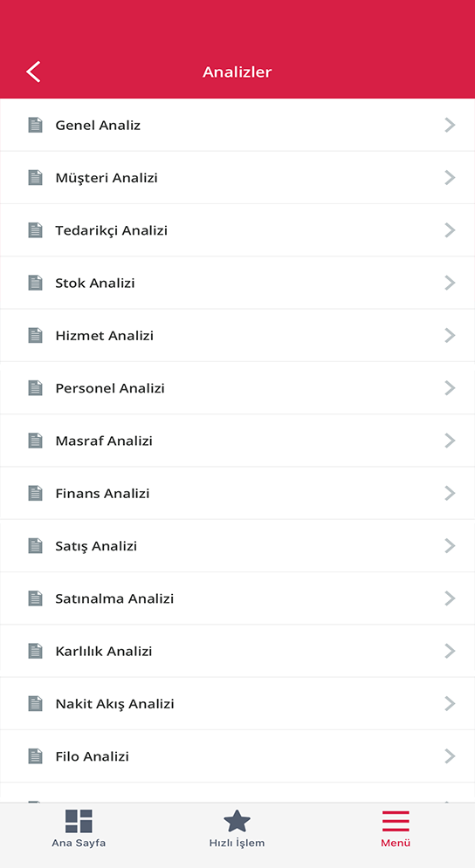The height and width of the screenshot is (868, 475).
Task: Click document icon beside Karlılık Analizi
Action: click(x=36, y=651)
